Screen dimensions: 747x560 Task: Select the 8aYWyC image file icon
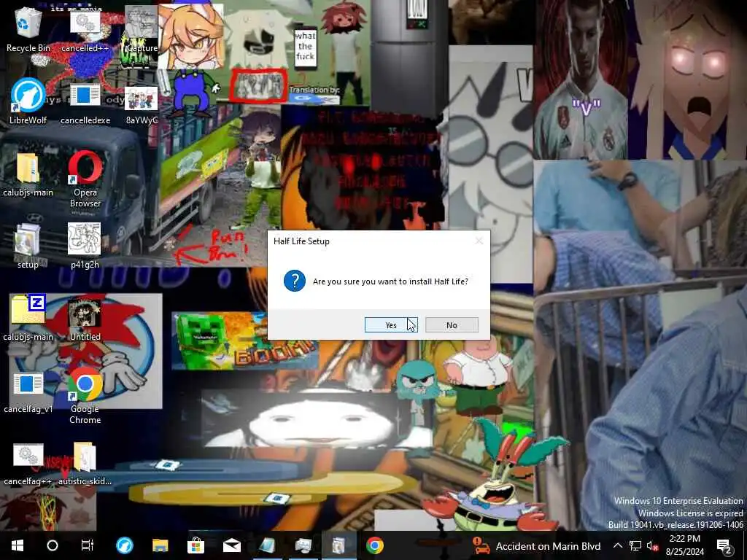pos(141,105)
